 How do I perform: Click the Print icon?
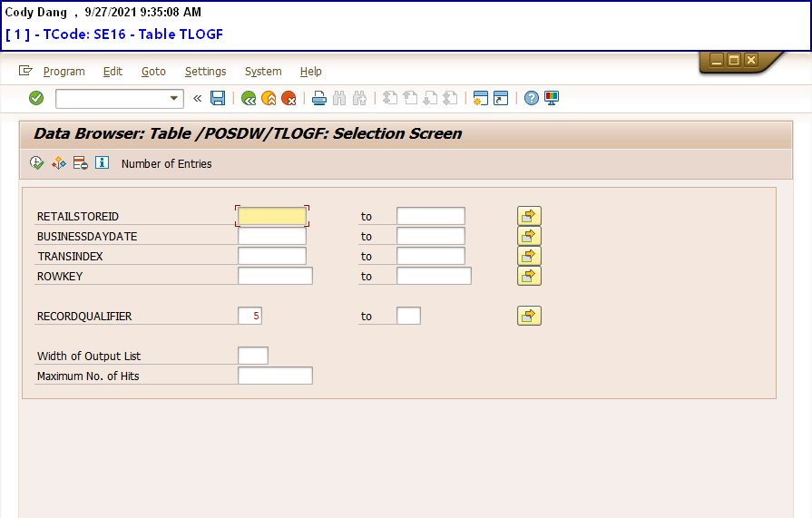point(319,98)
